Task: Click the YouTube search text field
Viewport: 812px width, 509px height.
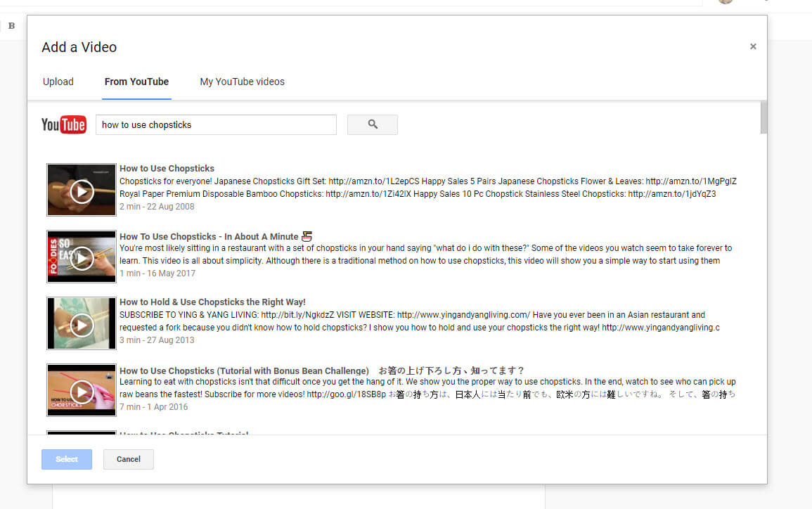Action: (x=216, y=125)
